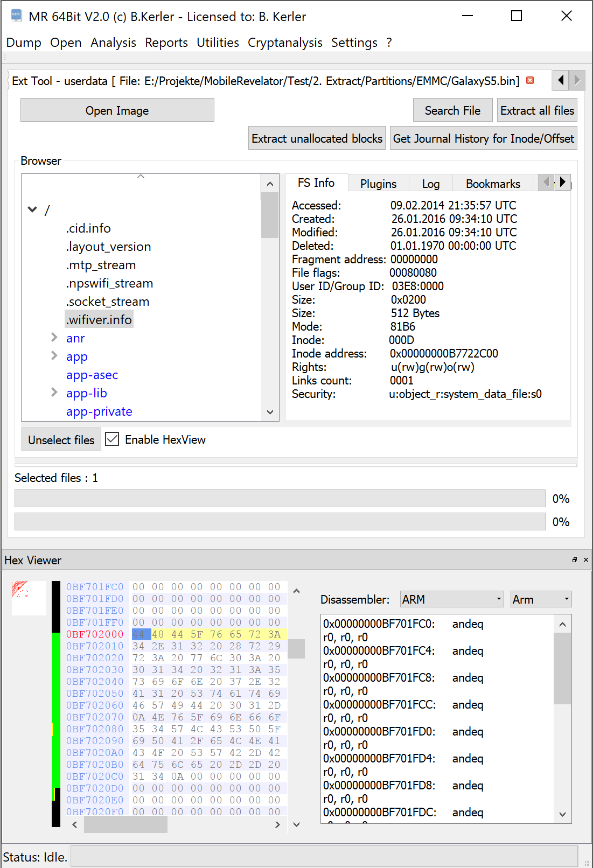Switch to the Log tab

click(430, 184)
